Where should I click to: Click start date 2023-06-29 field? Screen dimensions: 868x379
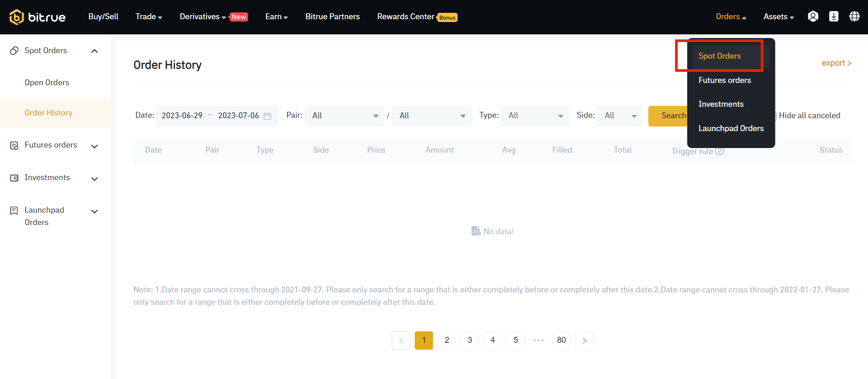pos(182,116)
